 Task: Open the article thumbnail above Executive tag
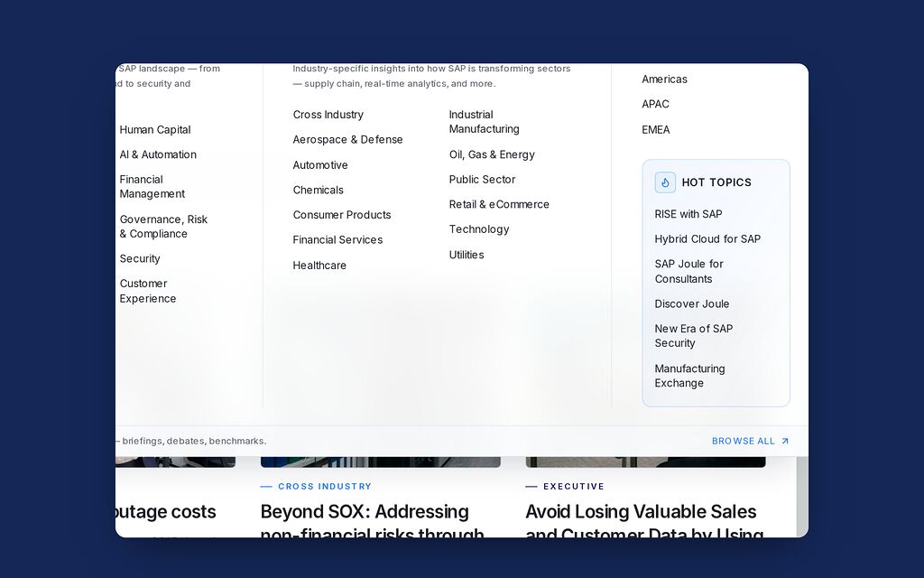(645, 461)
